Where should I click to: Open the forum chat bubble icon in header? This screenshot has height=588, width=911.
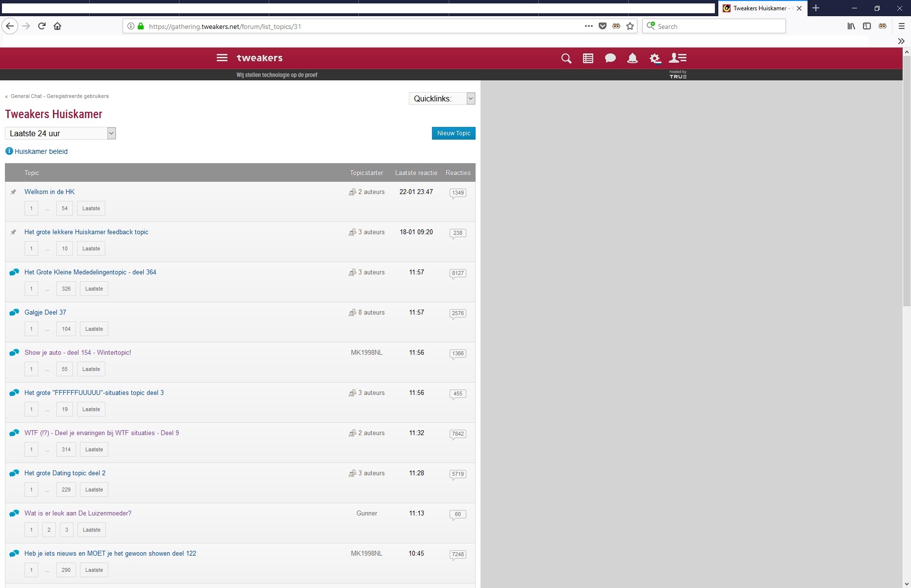pyautogui.click(x=610, y=58)
